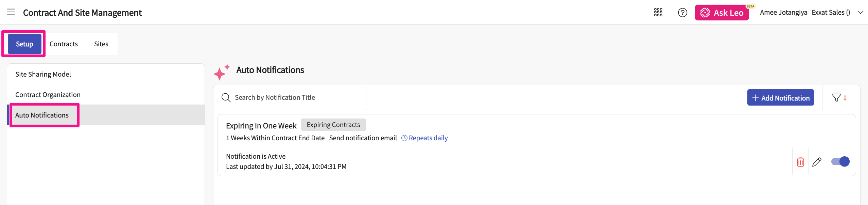
Task: Edit notification with the pencil icon
Action: 817,162
